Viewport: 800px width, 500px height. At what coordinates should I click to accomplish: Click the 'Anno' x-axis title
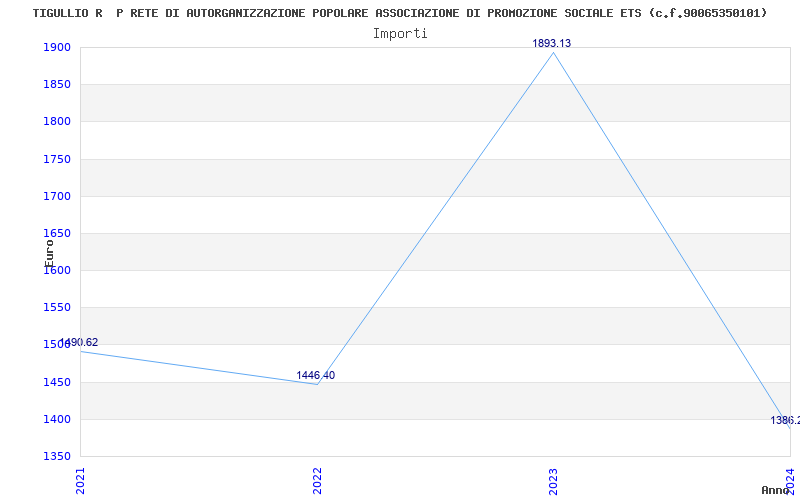tap(775, 490)
